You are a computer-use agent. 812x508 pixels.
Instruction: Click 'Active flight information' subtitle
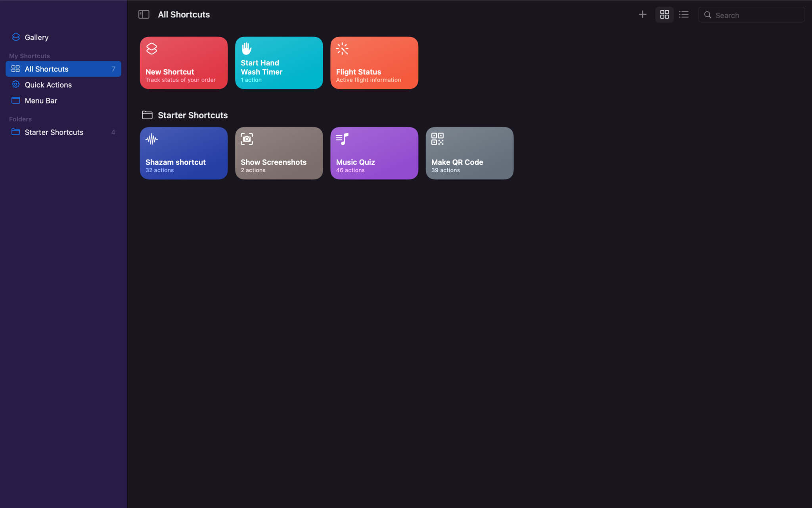click(x=368, y=80)
